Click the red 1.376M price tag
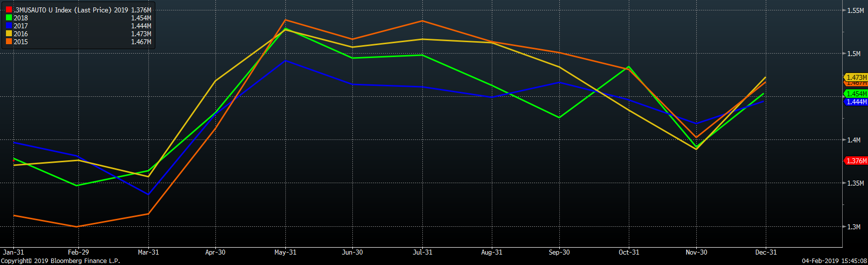This screenshot has width=868, height=265. click(x=856, y=161)
